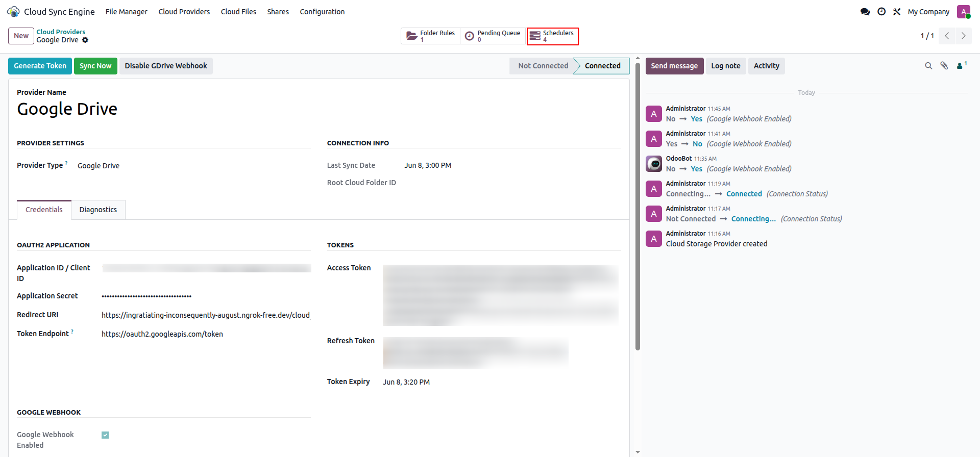980x457 pixels.
Task: Click Disable GDrive Webhook button
Action: point(166,66)
